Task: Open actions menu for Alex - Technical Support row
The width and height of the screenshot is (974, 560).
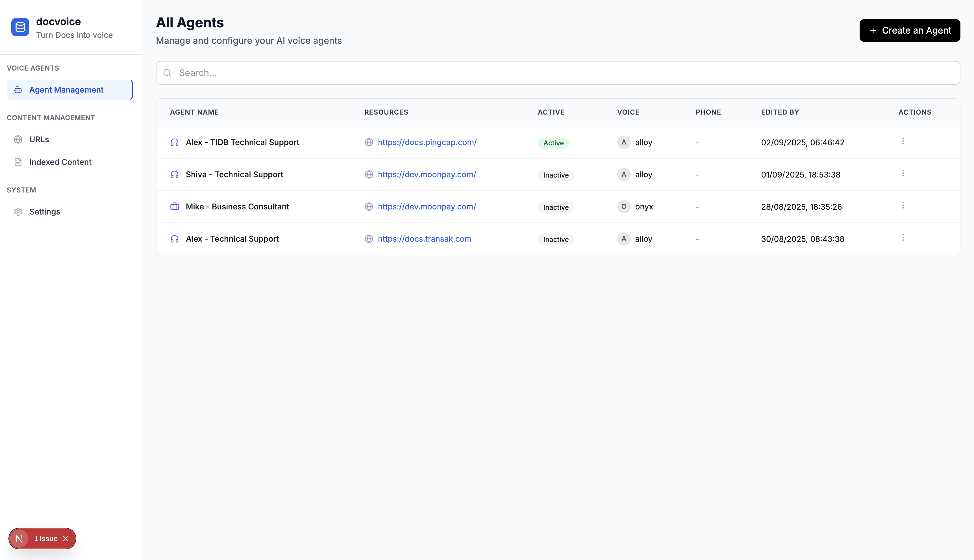Action: pos(903,238)
